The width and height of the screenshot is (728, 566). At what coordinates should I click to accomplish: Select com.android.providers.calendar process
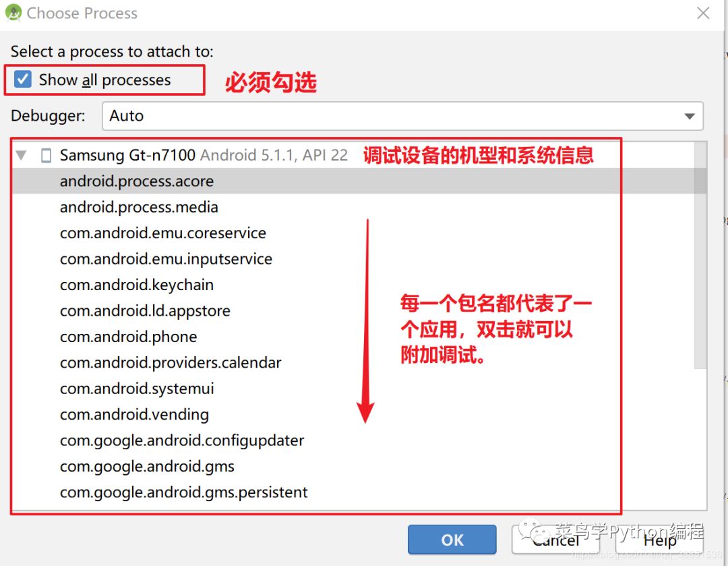pyautogui.click(x=353, y=362)
